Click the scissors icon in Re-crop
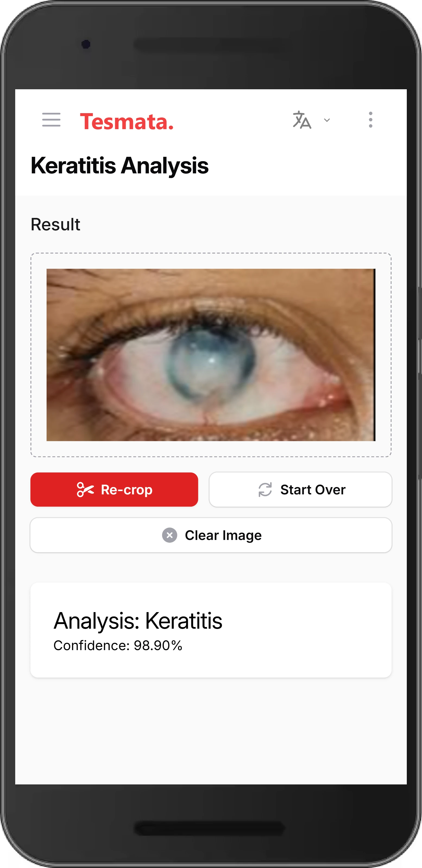Viewport: 422px width, 868px height. click(x=85, y=489)
